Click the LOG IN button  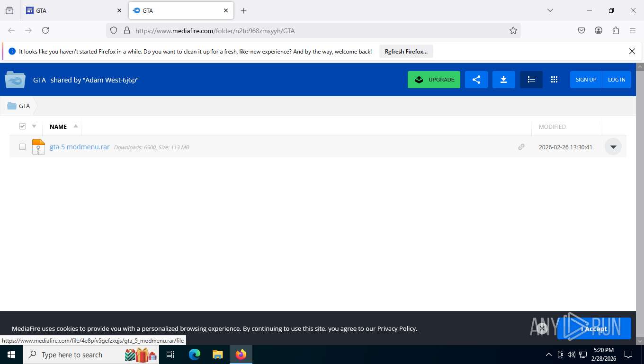(617, 80)
